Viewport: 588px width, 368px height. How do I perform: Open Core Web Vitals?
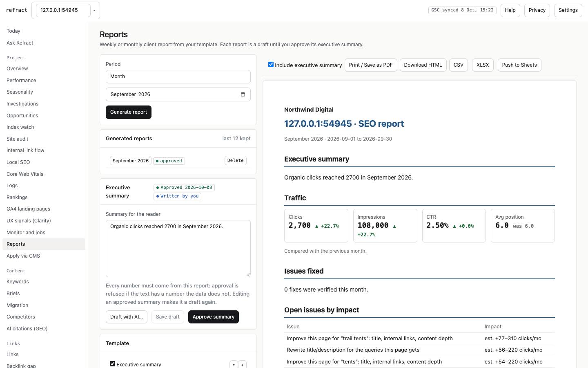pos(44,174)
